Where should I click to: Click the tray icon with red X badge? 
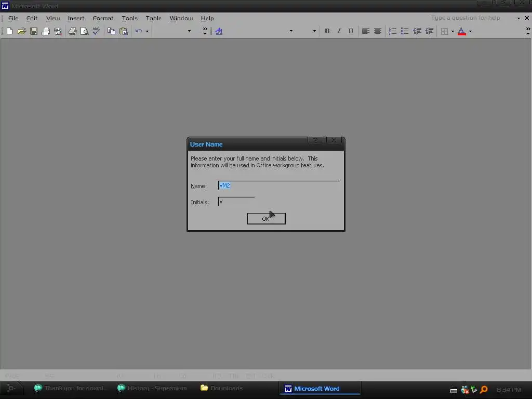click(x=465, y=390)
